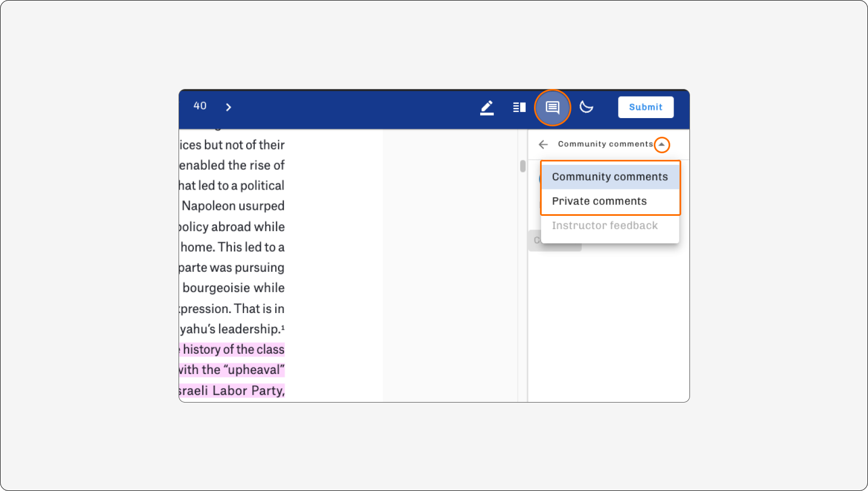Enable dark mode with moon icon

coord(586,107)
